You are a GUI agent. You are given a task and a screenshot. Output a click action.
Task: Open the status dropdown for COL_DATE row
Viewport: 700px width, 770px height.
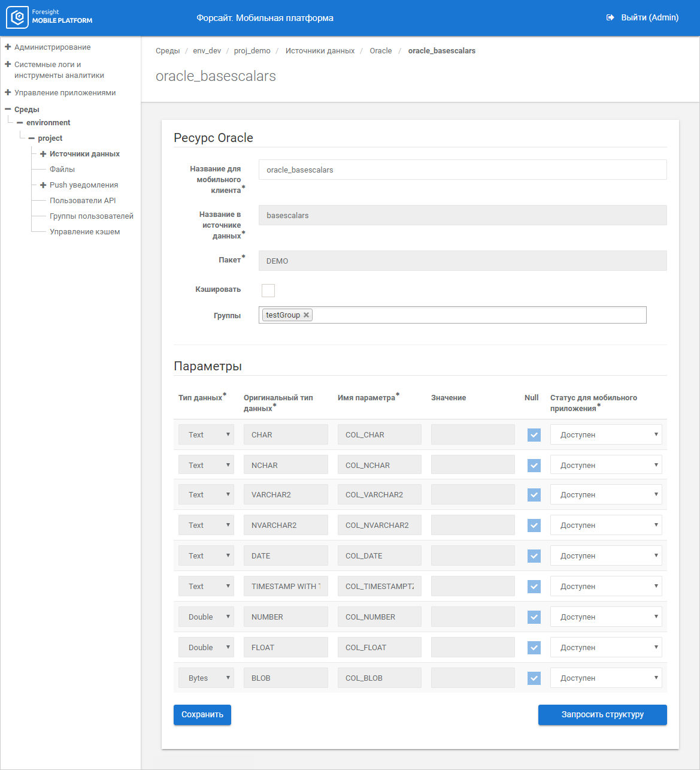605,556
